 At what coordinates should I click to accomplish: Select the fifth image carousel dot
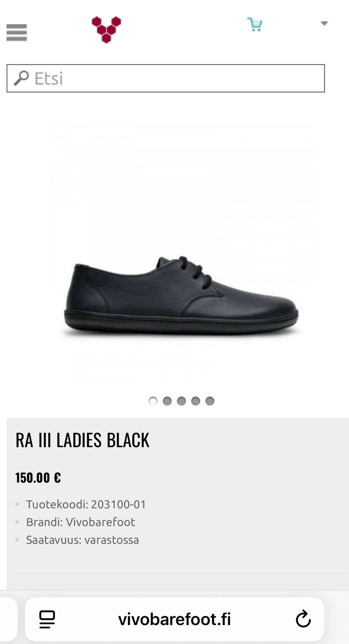[210, 401]
